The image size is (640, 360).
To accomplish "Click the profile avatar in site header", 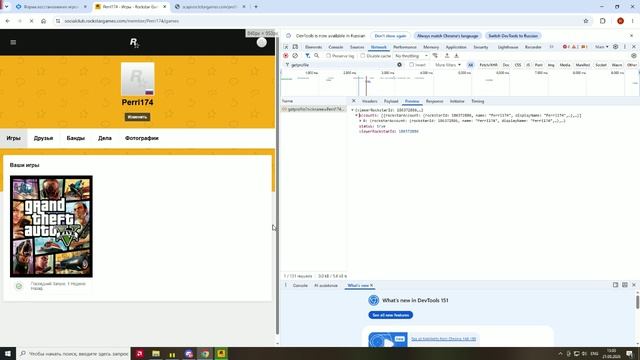I will click(x=262, y=42).
